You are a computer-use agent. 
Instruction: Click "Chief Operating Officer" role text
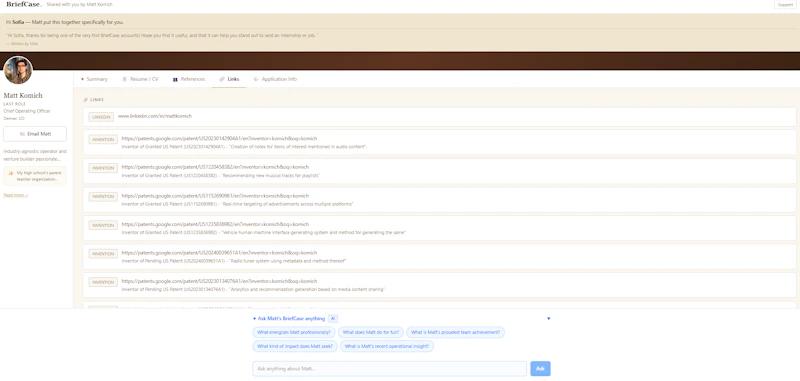(27, 111)
